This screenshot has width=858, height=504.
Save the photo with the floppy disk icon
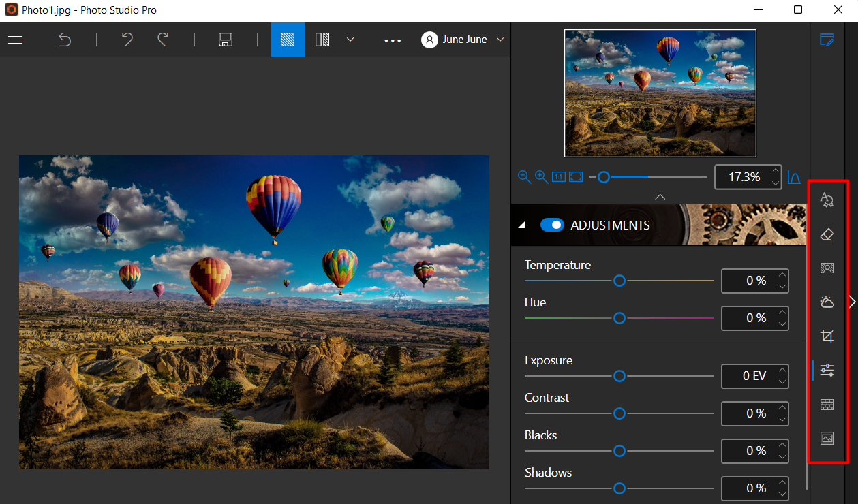pos(226,40)
